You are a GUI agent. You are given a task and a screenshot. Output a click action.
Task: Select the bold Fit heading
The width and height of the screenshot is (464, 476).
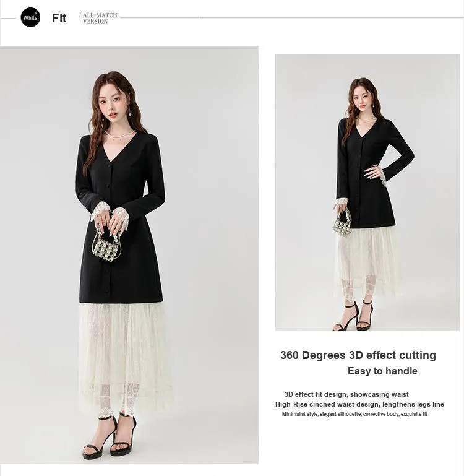pos(59,18)
